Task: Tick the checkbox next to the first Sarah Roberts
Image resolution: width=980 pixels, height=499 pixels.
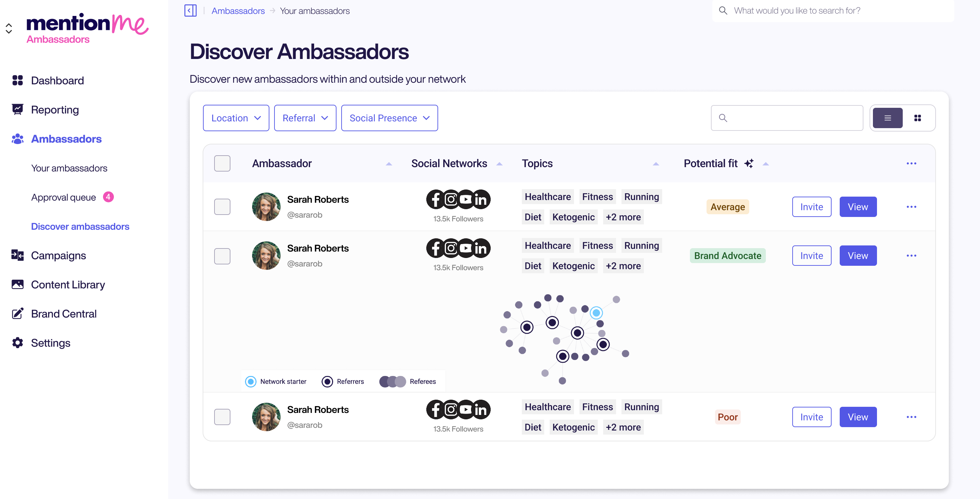Action: pos(223,207)
